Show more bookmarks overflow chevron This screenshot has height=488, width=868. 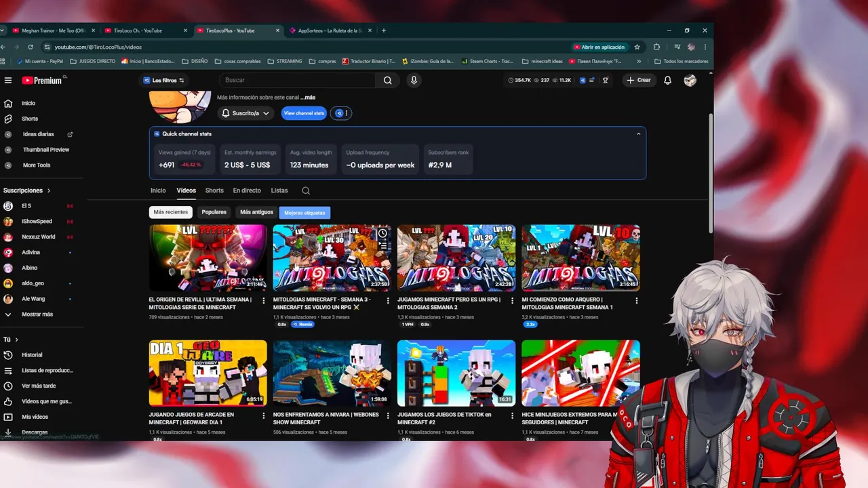[x=638, y=61]
